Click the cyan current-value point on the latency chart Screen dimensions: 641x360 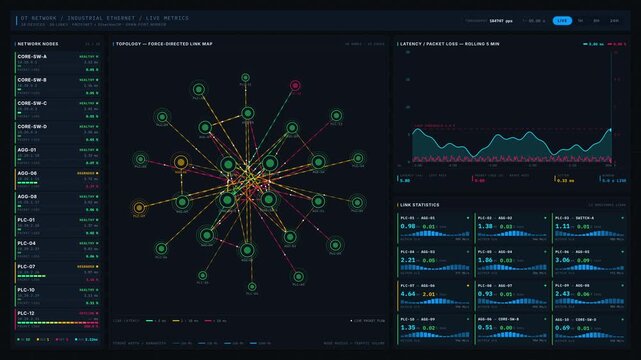pyautogui.click(x=610, y=130)
